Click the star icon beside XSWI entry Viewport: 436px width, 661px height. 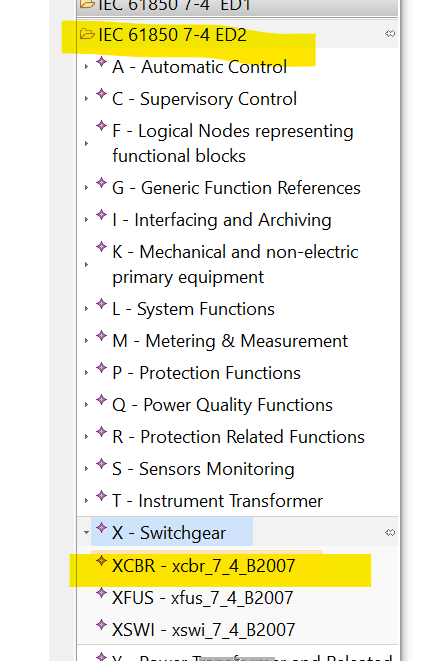[101, 625]
